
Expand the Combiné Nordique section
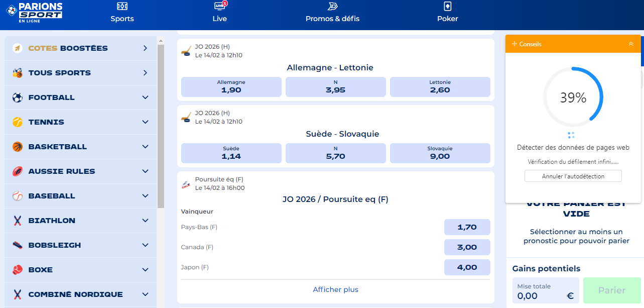click(145, 294)
